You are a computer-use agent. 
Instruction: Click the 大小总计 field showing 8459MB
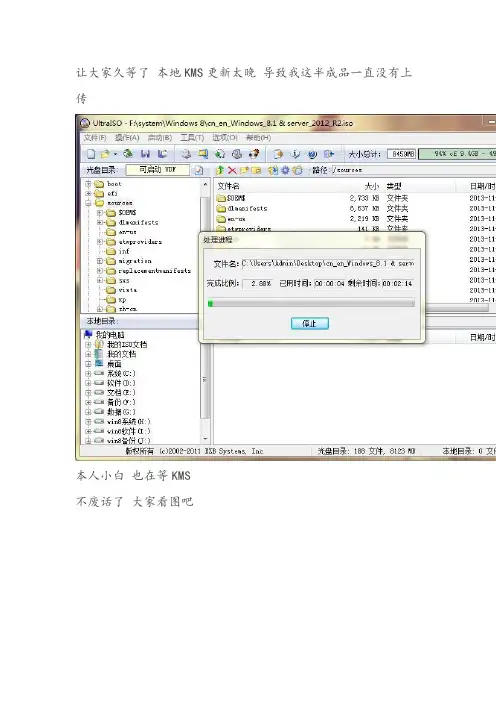[x=402, y=154]
